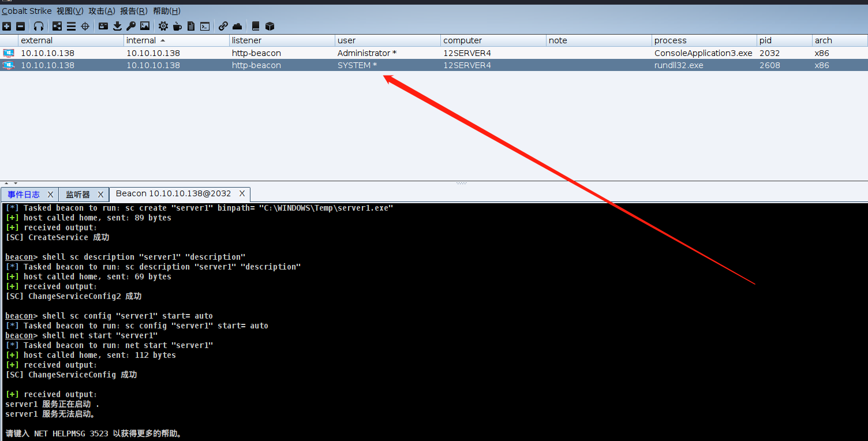868x441 pixels.
Task: Sort sessions by the arch column header
Action: (840, 40)
